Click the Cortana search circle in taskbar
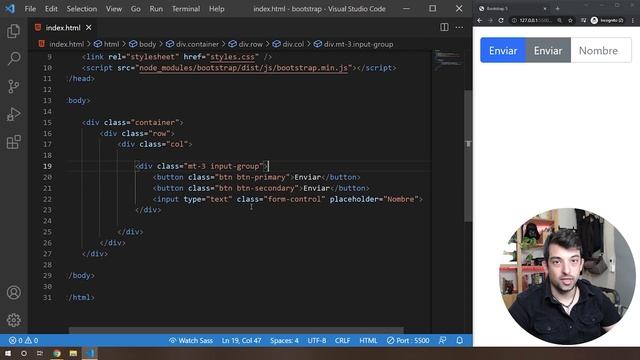 point(24,353)
